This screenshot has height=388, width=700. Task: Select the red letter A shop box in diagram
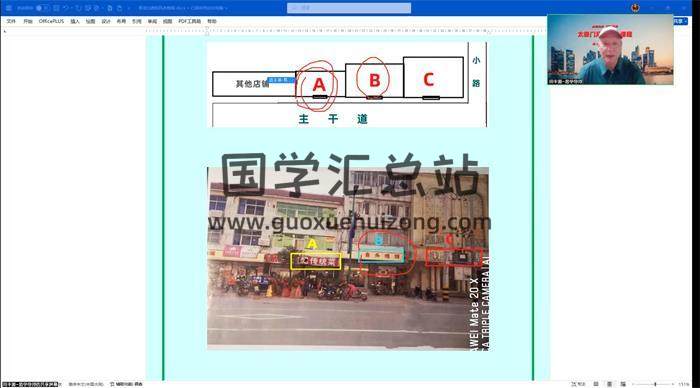320,84
